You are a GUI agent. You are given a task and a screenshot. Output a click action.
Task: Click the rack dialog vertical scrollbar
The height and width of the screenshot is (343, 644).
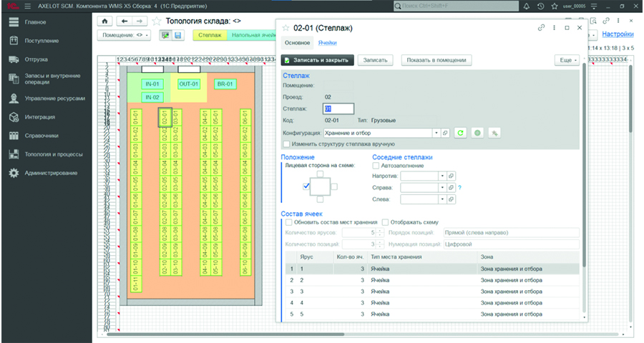[x=585, y=164]
